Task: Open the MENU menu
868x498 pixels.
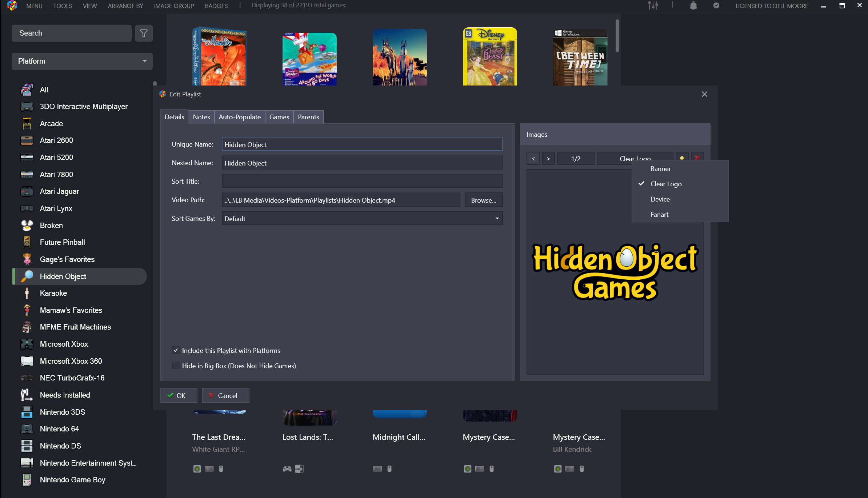Action: pyautogui.click(x=34, y=6)
